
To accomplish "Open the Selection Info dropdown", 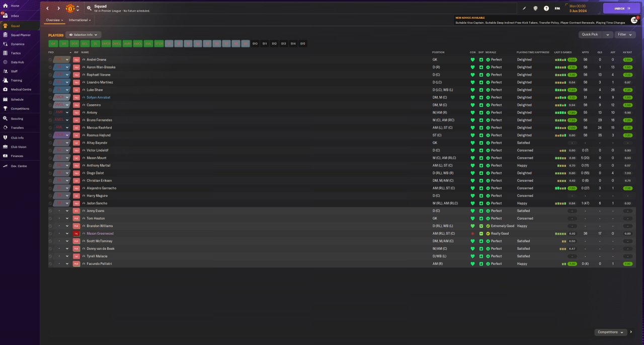I will 84,35.
